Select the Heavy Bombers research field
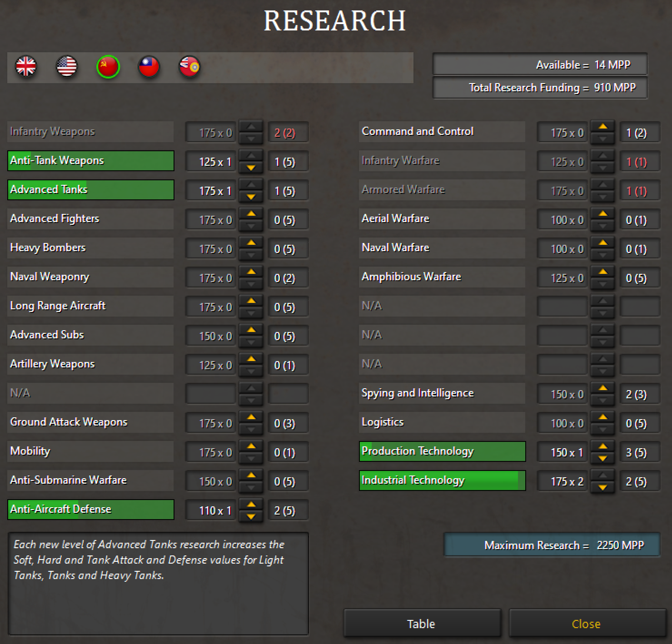 point(91,248)
